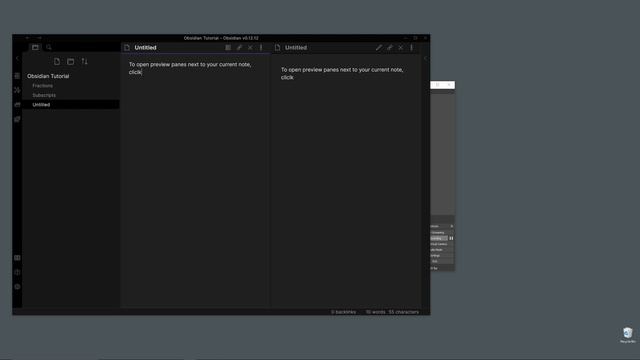
Task: Close the right Untitled preview pane
Action: click(x=401, y=47)
